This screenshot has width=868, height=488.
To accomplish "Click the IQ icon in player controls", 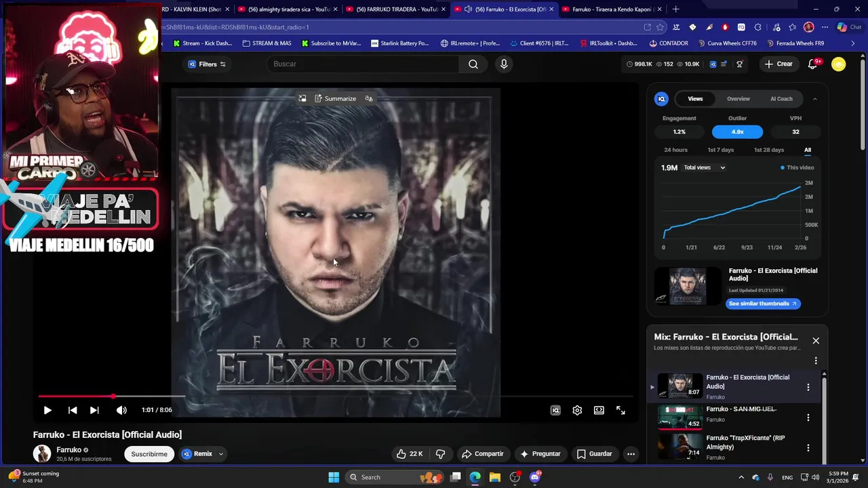I will click(555, 410).
